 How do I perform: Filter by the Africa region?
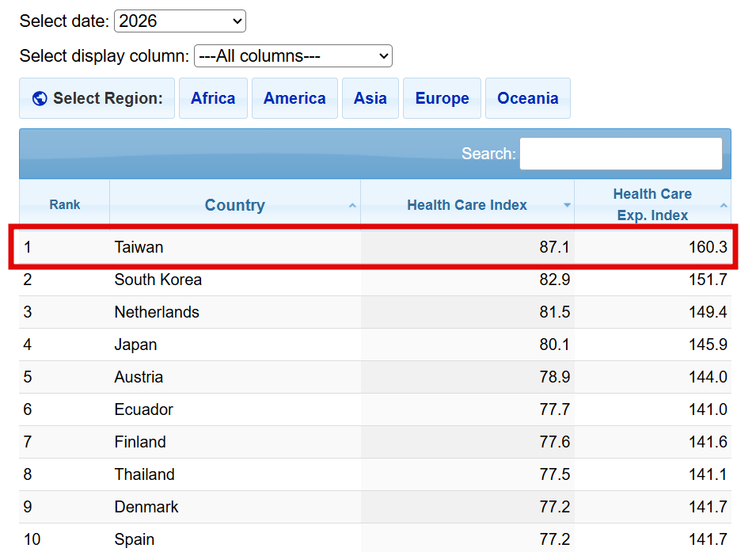(213, 99)
